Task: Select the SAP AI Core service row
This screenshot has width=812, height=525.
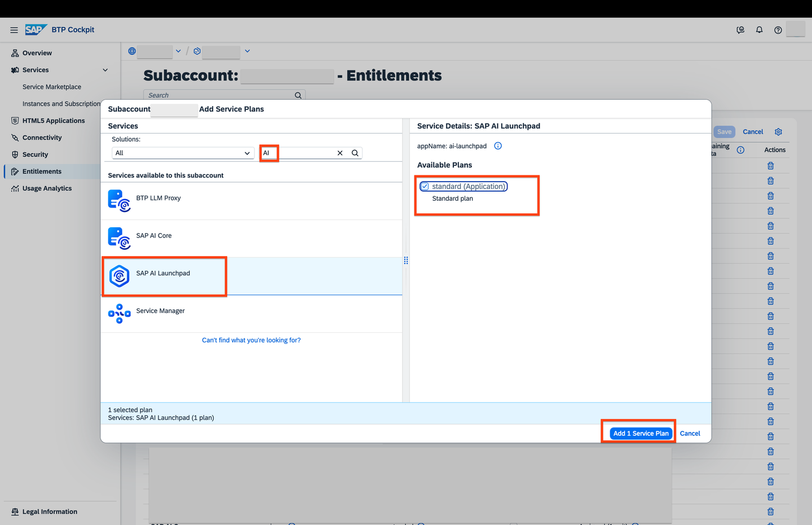Action: click(x=251, y=239)
